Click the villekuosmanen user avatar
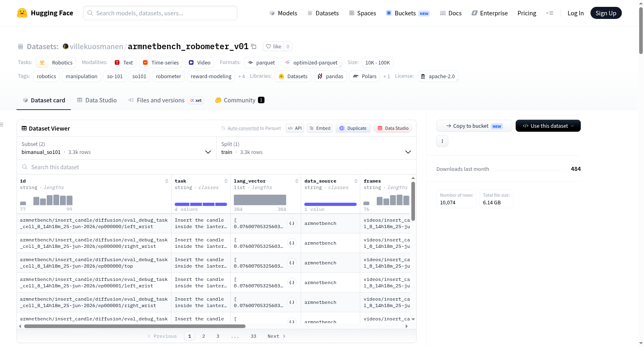Image resolution: width=644 pixels, height=347 pixels. 66,46
